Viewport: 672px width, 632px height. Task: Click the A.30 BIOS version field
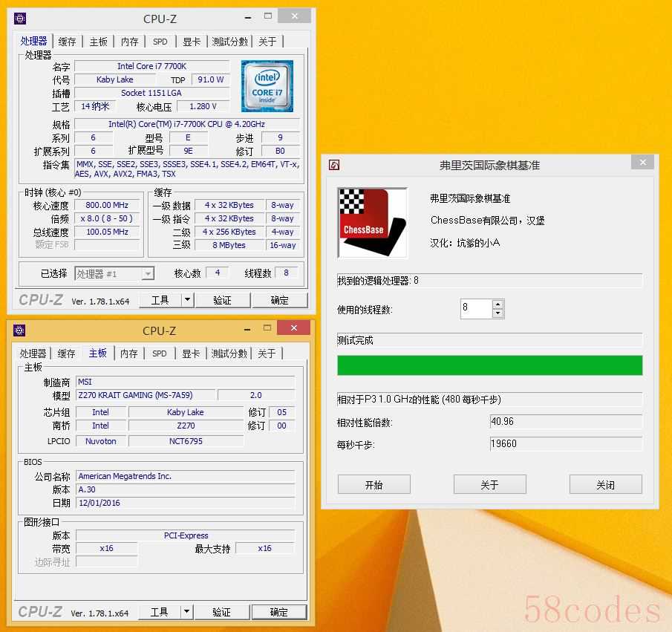click(x=185, y=489)
